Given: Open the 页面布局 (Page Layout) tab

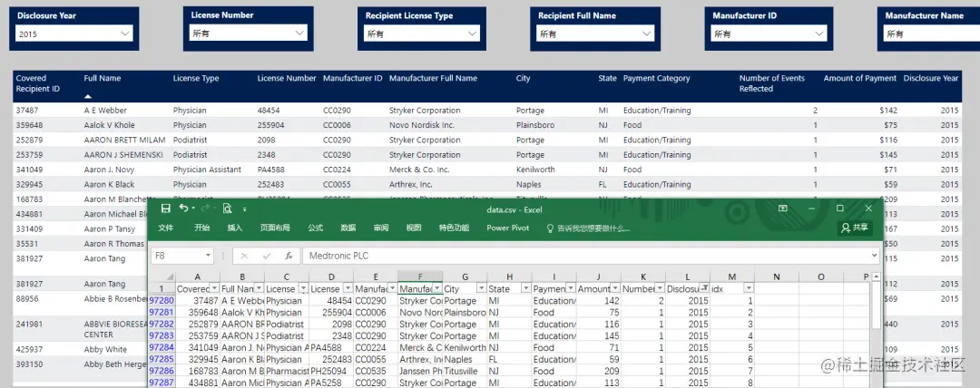Looking at the screenshot, I should coord(275,228).
